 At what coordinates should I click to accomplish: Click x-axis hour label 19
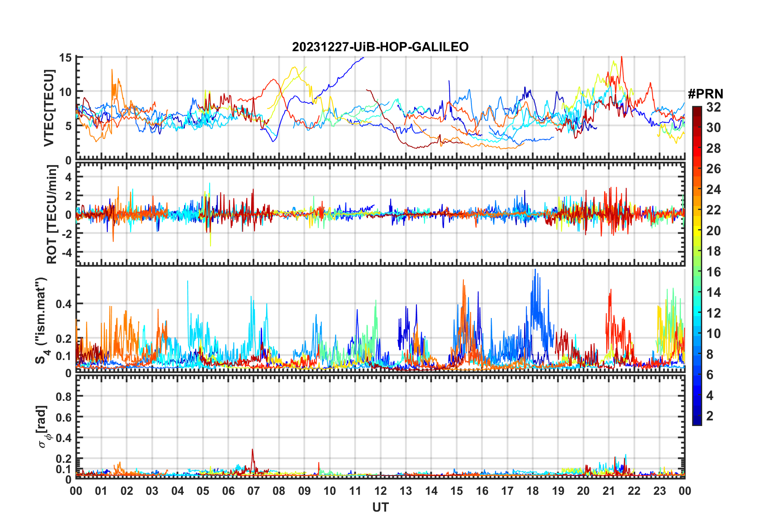point(558,491)
